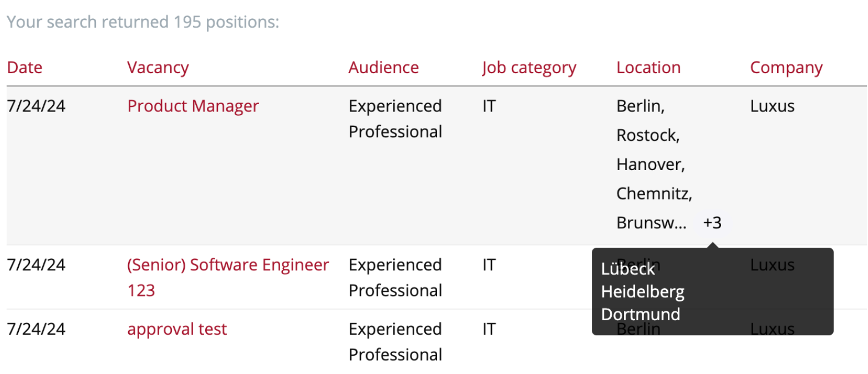Select Heidelberg in the locations tooltip

643,291
